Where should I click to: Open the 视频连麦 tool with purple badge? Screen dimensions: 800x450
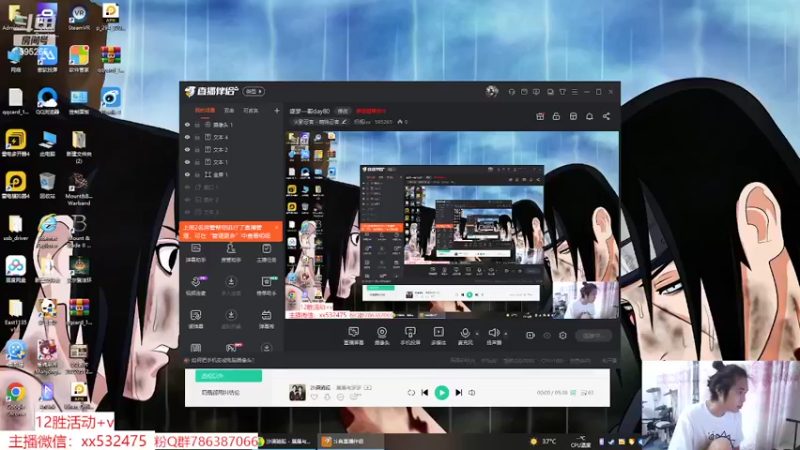[x=196, y=286]
